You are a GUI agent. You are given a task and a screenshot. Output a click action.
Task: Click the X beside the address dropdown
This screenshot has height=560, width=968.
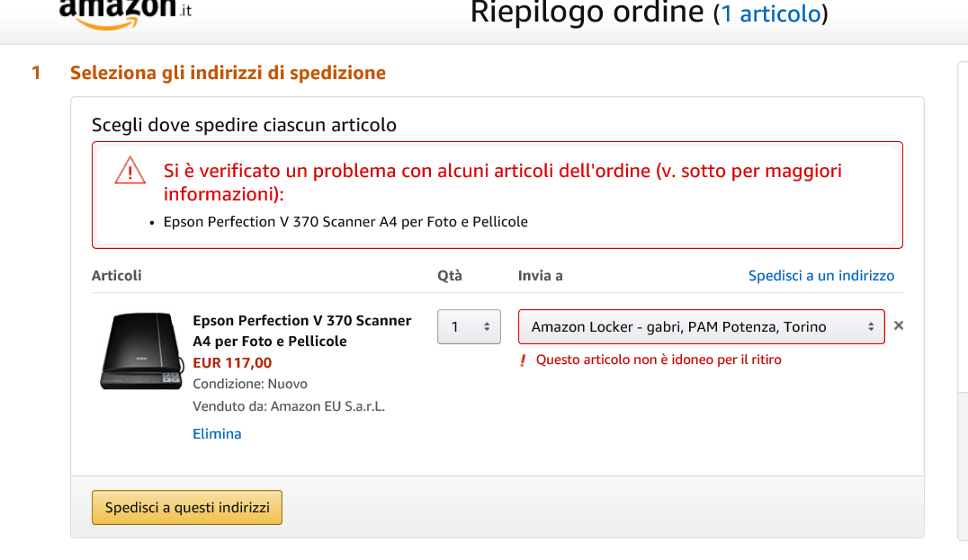[898, 325]
